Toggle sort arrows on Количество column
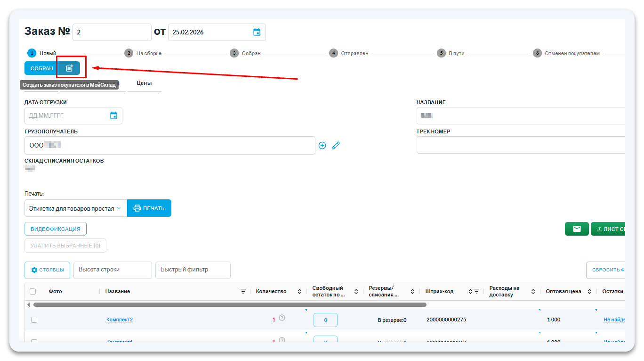The image size is (644, 361). [299, 292]
